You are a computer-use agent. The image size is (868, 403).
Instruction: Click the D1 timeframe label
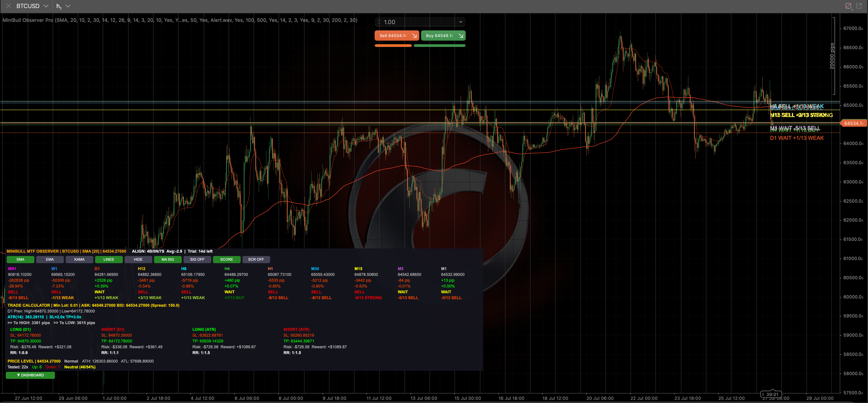[x=97, y=269]
